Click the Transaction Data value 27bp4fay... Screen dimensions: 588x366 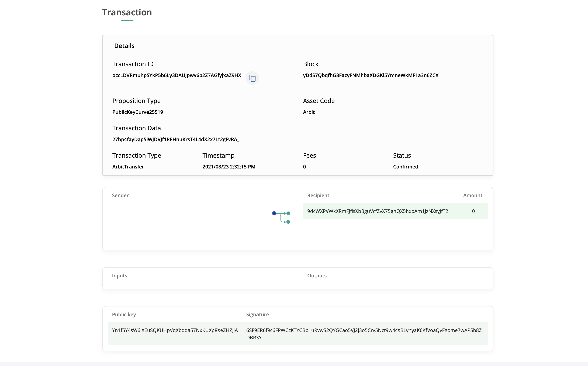[x=176, y=139]
